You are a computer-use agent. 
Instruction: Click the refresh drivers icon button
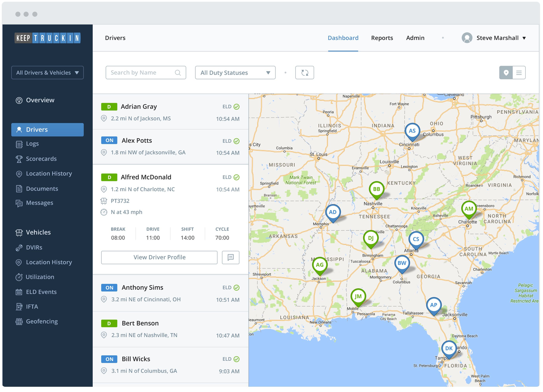coord(304,73)
